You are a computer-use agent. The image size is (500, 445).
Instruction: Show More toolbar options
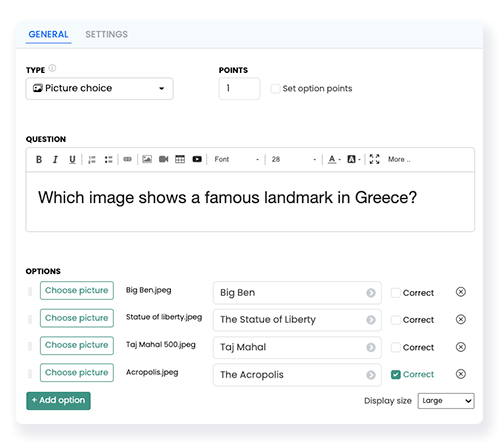[x=399, y=159]
